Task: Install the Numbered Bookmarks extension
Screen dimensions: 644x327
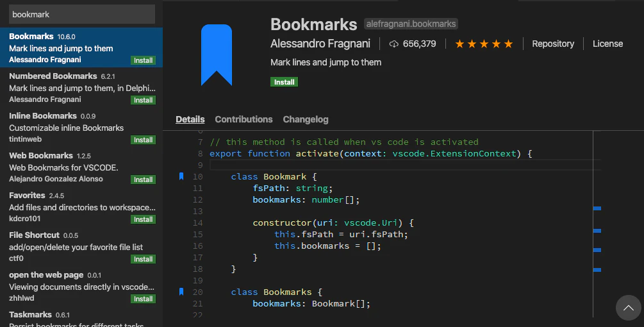Action: [144, 100]
